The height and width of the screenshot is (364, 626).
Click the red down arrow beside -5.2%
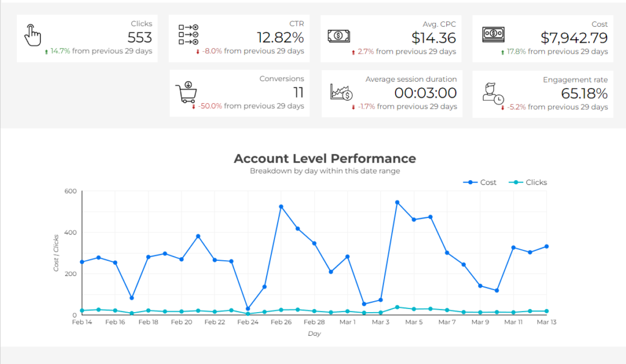[503, 107]
